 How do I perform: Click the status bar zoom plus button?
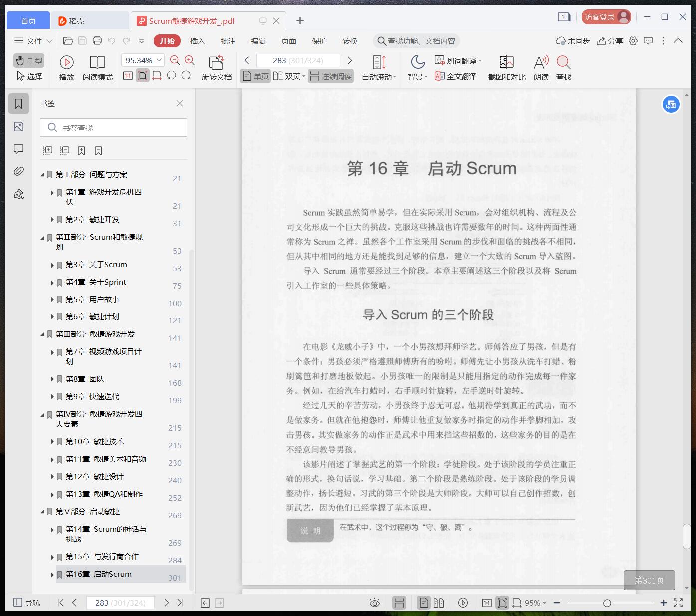663,603
